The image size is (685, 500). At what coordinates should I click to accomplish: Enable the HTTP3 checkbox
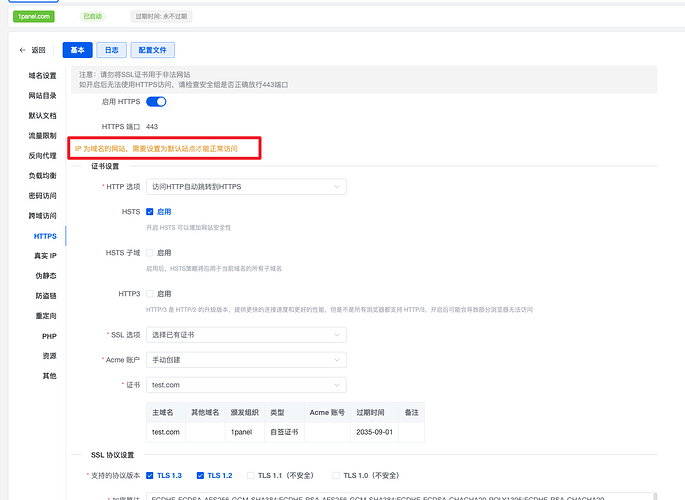point(150,294)
